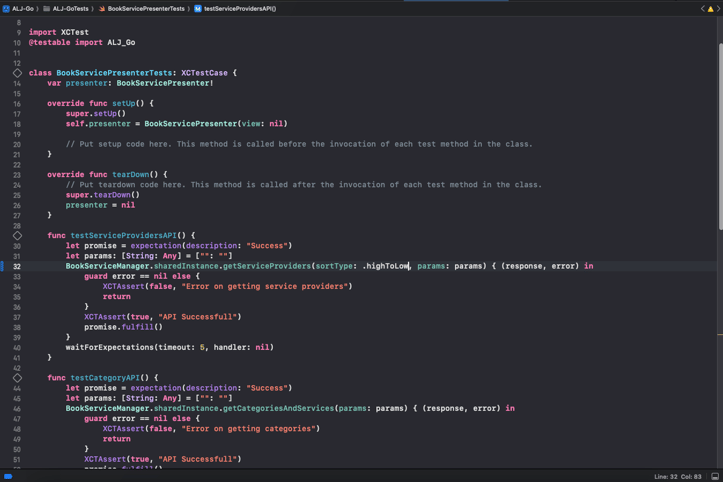The height and width of the screenshot is (482, 723).
Task: Click the folder icon beside ALJ-GoTests
Action: click(47, 9)
